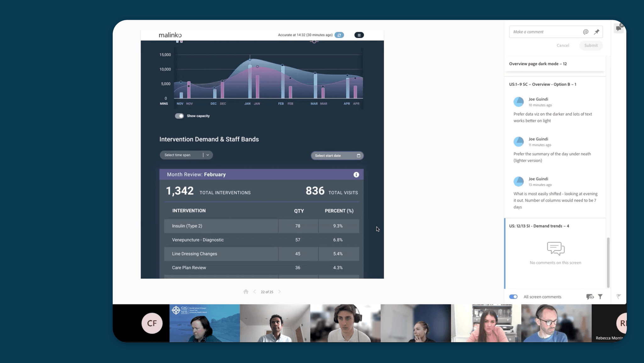Click the chart slider handle above the graph
644x363 pixels.
click(x=314, y=42)
